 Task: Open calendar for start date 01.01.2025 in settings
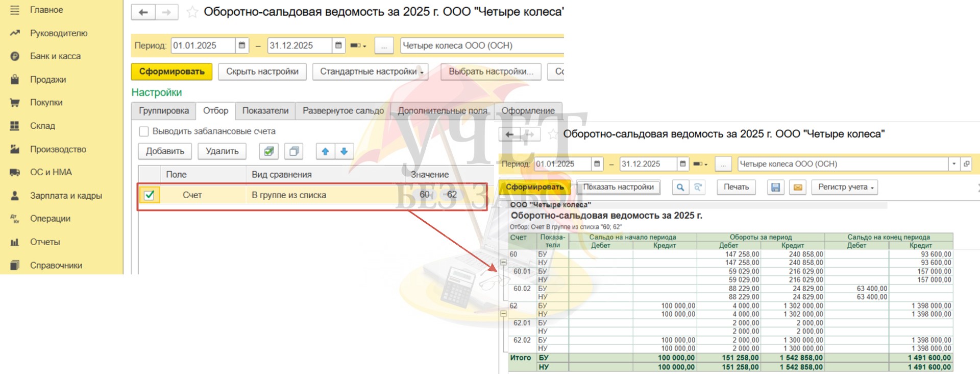pyautogui.click(x=242, y=45)
